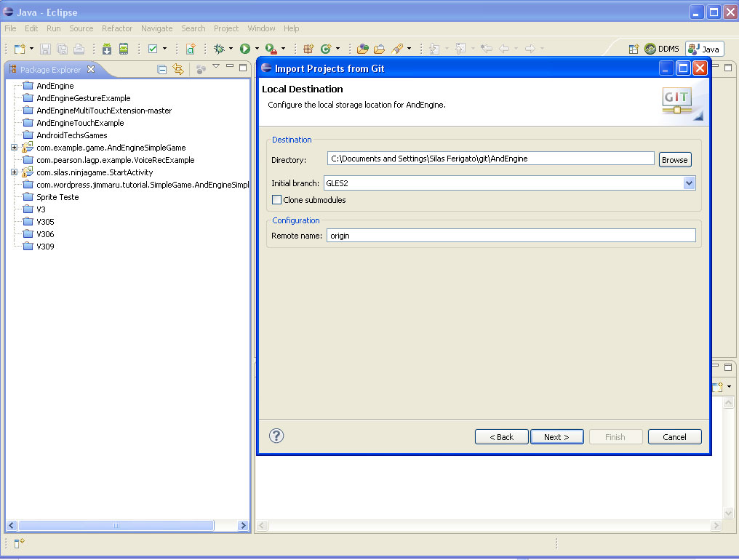
Task: Open the Source menu
Action: (x=81, y=28)
